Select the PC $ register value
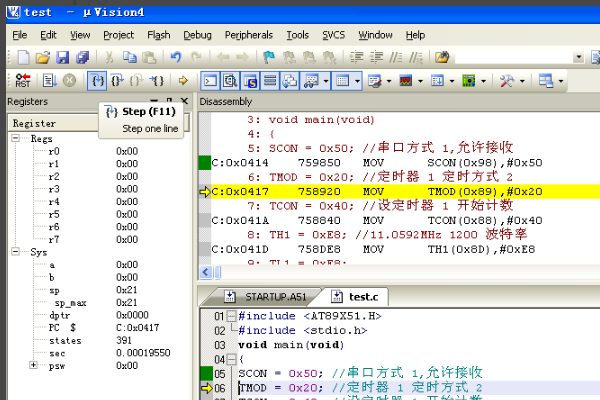 [139, 327]
